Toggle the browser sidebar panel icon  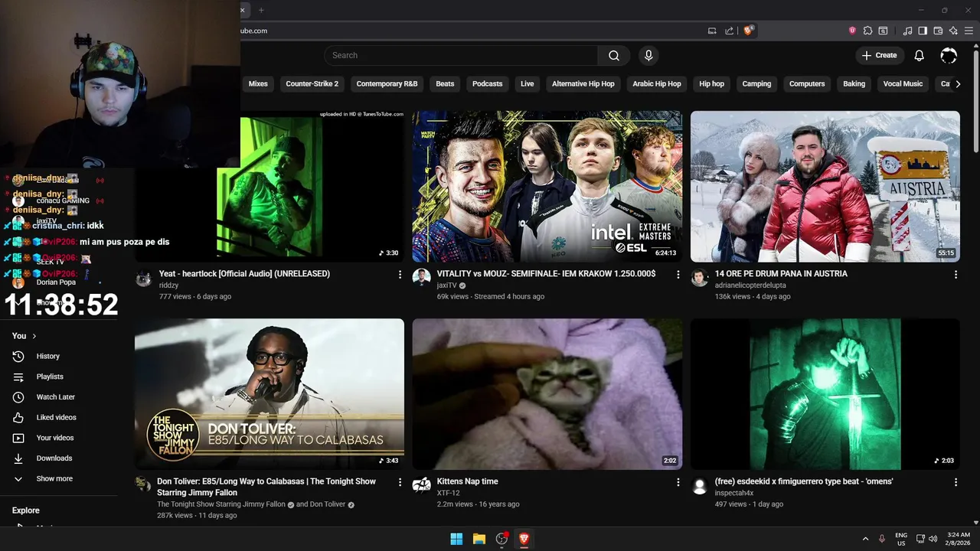(x=923, y=31)
